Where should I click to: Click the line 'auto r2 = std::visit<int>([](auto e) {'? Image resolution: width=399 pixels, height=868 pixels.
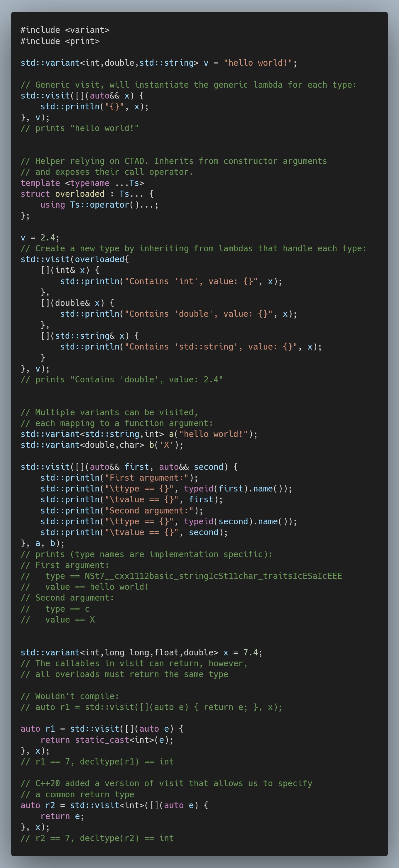[x=114, y=805]
